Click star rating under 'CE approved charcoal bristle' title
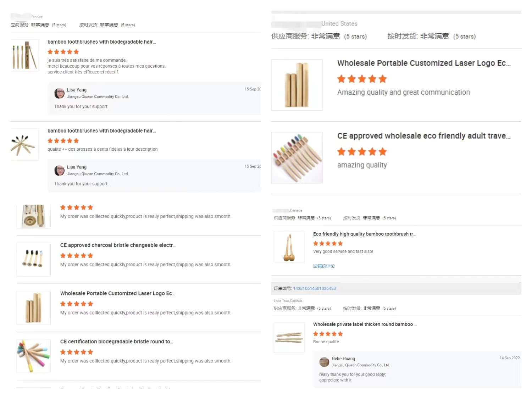This screenshot has width=532, height=399. click(x=76, y=255)
